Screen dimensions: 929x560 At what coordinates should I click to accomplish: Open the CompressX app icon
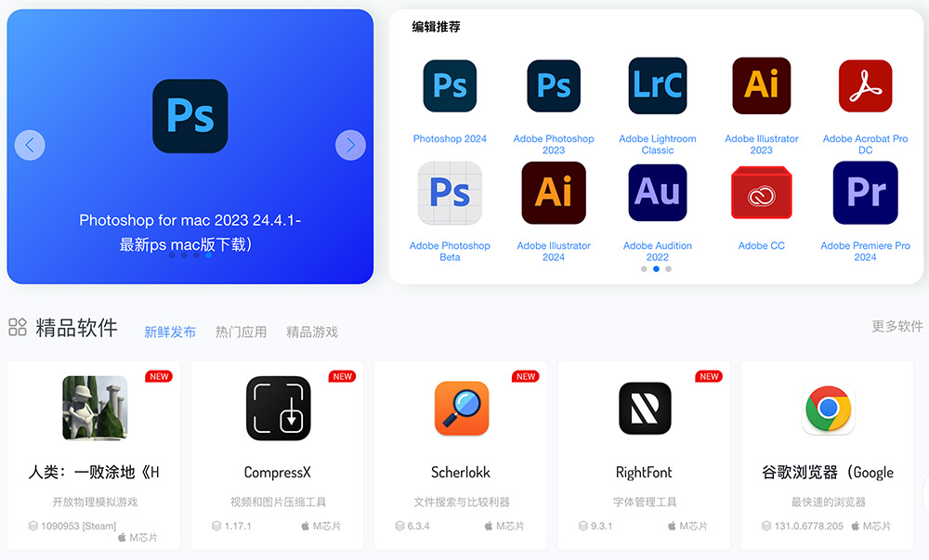point(277,408)
